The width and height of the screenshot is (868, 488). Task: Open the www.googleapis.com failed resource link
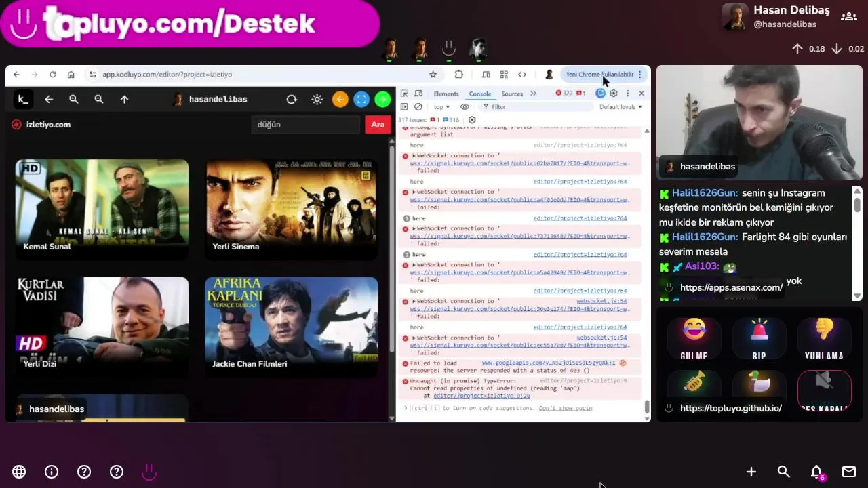[549, 363]
